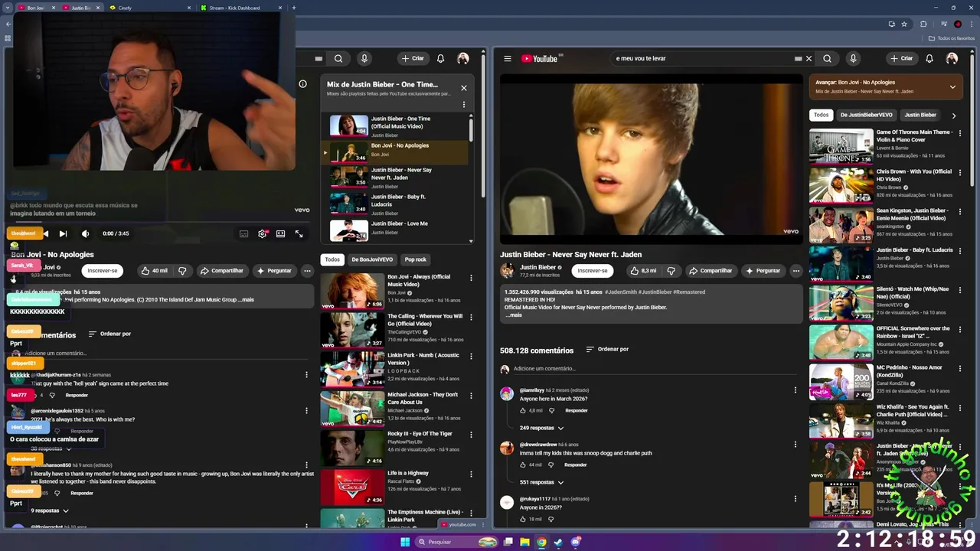This screenshot has width=980, height=551.
Task: Open more actions under Bon Jovi video
Action: (307, 271)
